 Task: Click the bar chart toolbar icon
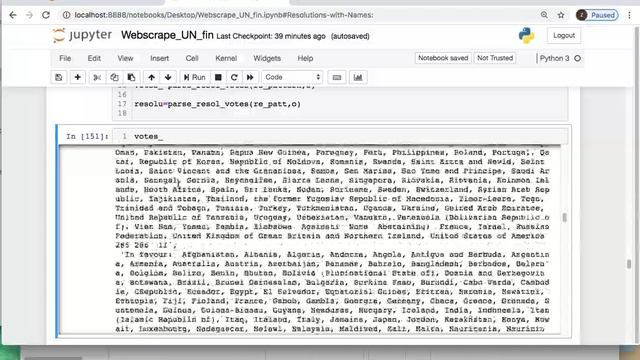point(358,77)
